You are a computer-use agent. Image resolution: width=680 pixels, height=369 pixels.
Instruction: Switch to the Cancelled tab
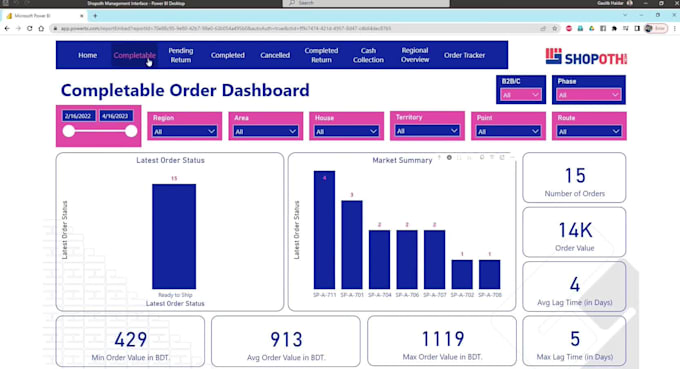[x=275, y=55]
